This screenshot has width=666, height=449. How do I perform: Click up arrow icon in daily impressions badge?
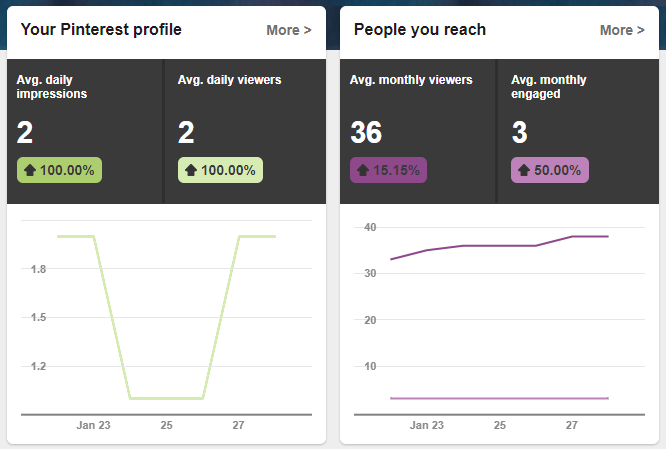click(29, 170)
